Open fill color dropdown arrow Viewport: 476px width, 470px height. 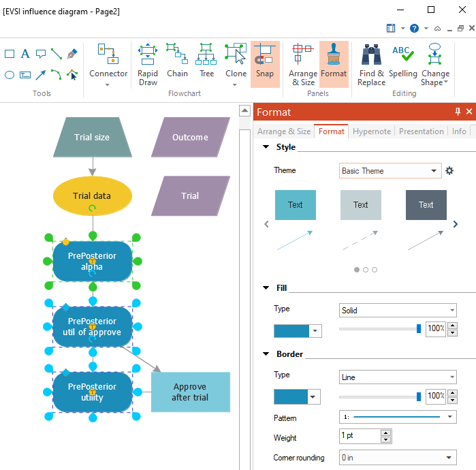(x=315, y=331)
